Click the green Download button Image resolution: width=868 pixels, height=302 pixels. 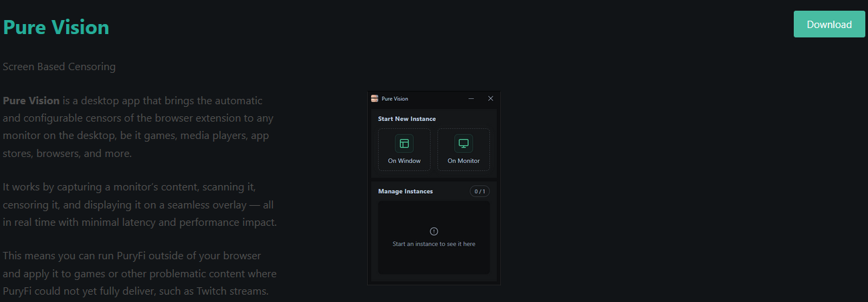829,24
